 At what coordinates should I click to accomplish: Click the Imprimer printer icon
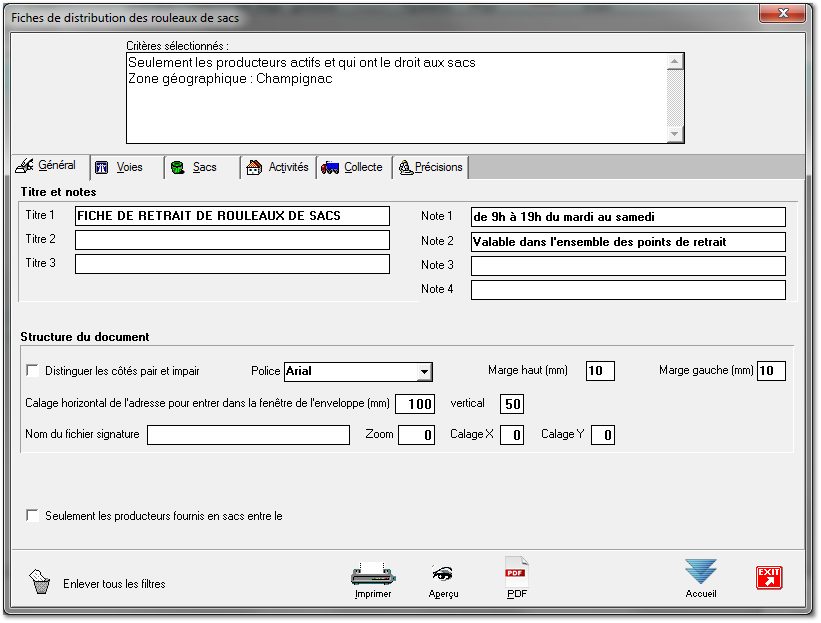(x=373, y=574)
